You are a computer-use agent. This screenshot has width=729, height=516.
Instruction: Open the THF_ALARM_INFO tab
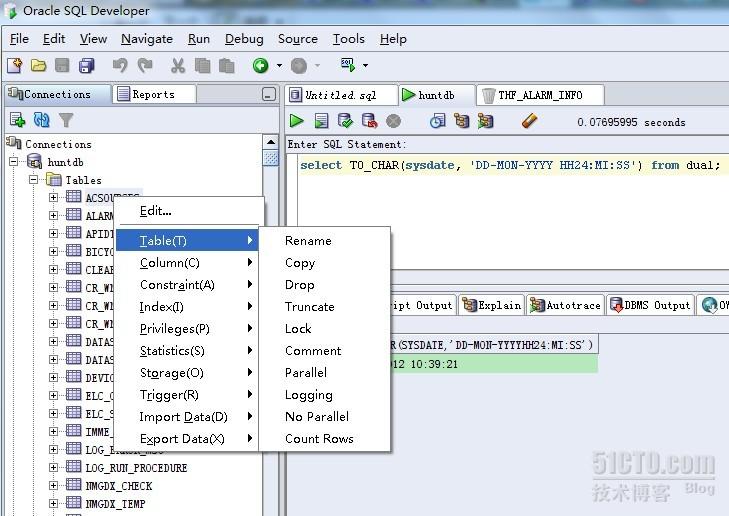(540, 95)
